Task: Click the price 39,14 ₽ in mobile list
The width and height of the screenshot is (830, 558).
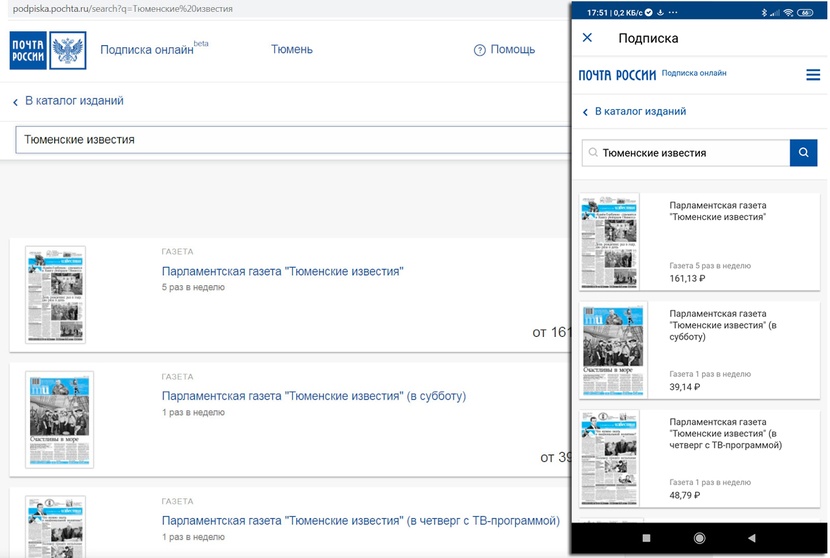Action: point(684,387)
